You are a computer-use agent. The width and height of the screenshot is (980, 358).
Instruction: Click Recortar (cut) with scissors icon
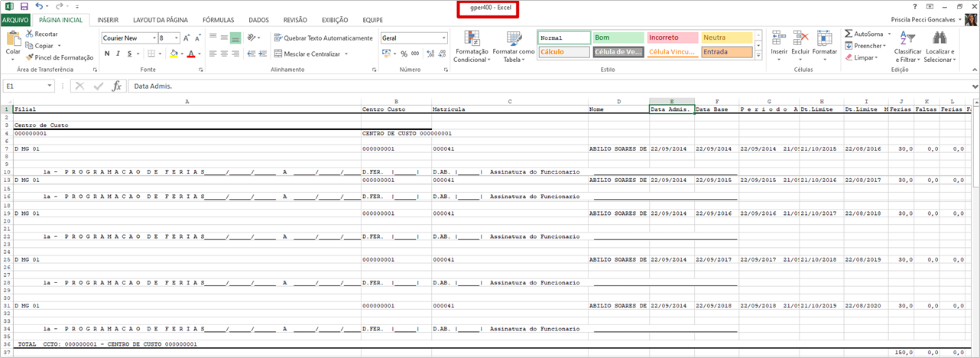coord(41,34)
